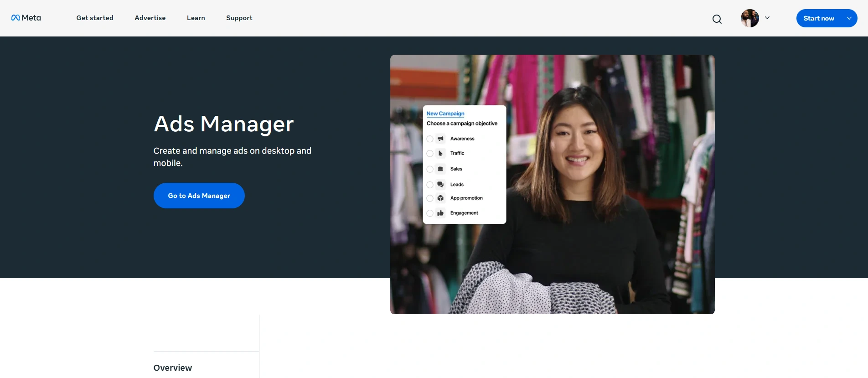
Task: Click 'Choose a campaign objective' text
Action: (x=462, y=124)
